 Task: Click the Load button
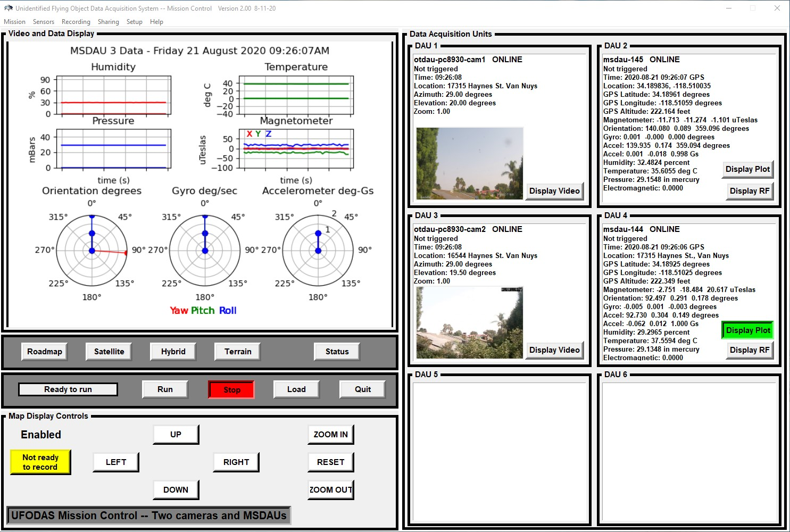pyautogui.click(x=296, y=389)
